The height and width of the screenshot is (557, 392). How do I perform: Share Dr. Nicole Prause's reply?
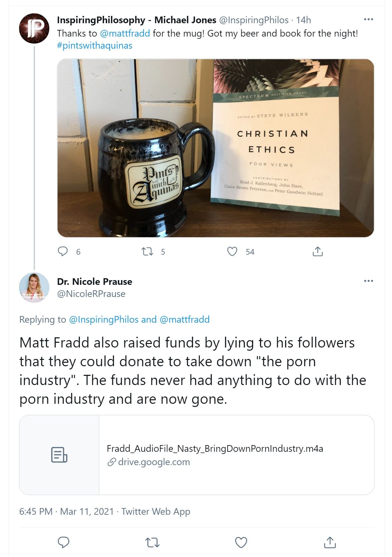pos(330,542)
